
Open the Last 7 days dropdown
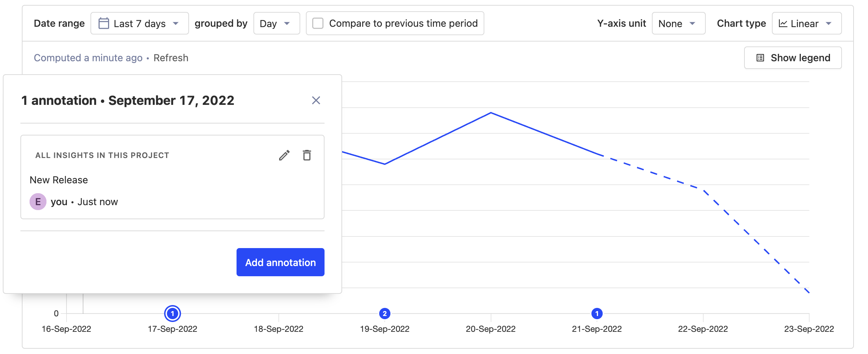point(140,23)
